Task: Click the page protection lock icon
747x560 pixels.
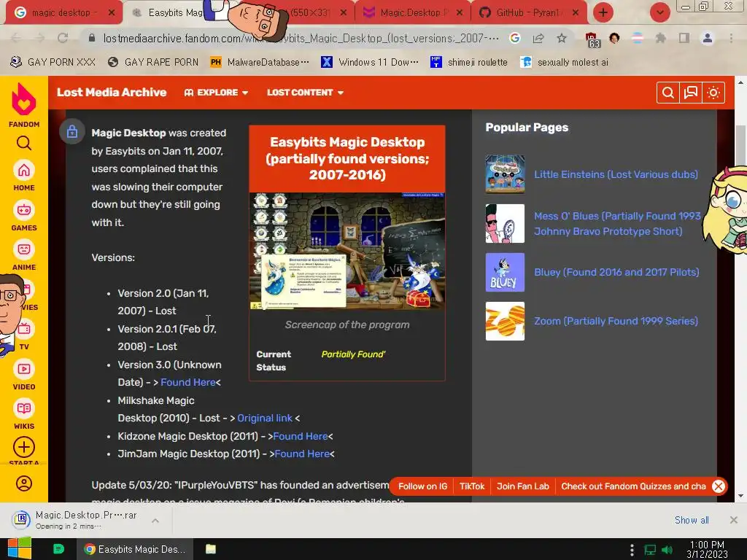Action: click(72, 131)
